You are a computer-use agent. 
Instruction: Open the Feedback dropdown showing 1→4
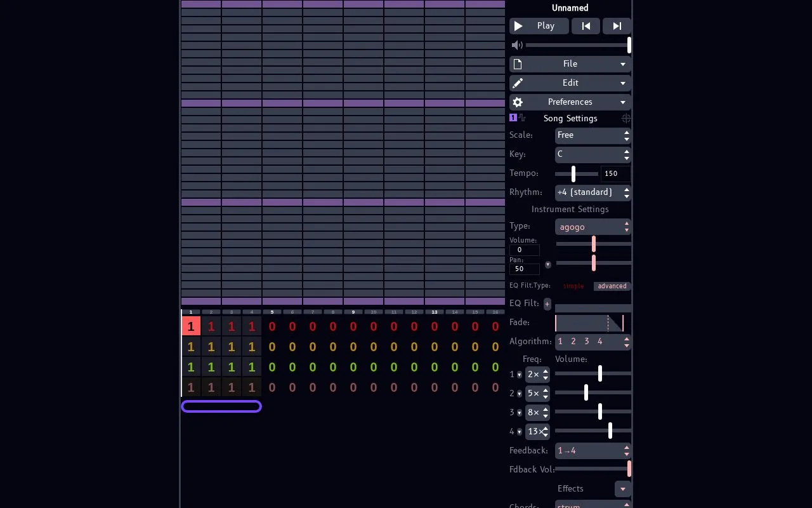pos(593,451)
